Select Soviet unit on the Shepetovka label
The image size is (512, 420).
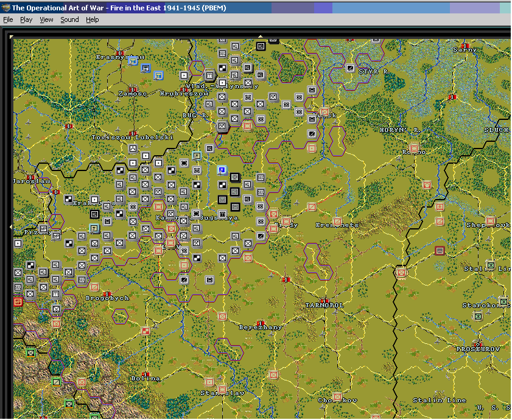pyautogui.click(x=491, y=221)
